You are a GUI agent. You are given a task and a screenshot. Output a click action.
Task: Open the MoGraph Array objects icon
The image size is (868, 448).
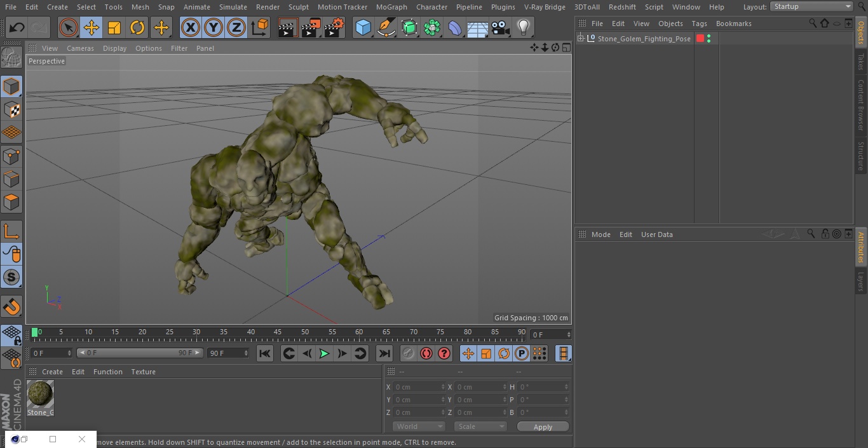(432, 27)
